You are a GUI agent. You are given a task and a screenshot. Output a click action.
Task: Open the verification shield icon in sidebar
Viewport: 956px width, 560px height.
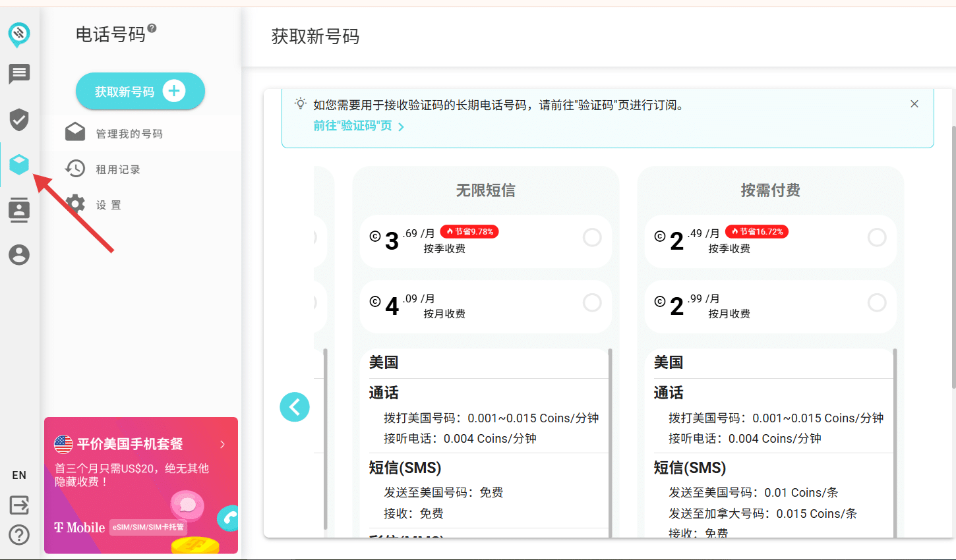tap(19, 119)
